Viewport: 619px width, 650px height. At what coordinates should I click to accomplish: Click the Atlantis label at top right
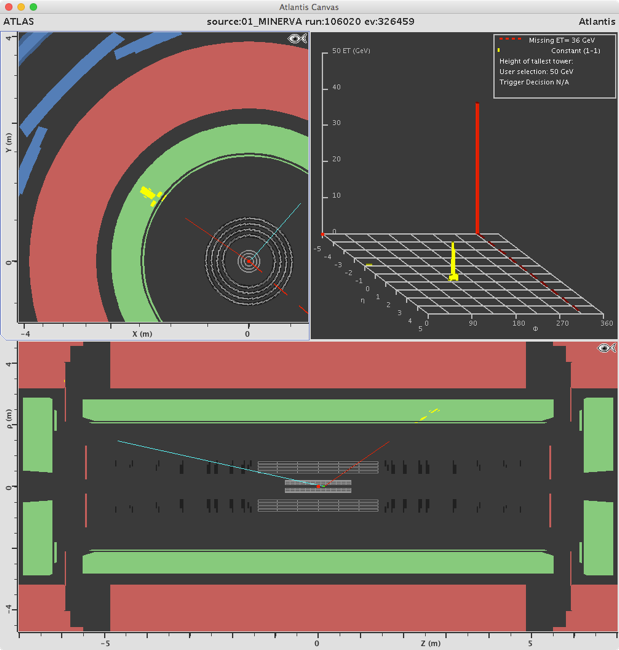pos(594,21)
